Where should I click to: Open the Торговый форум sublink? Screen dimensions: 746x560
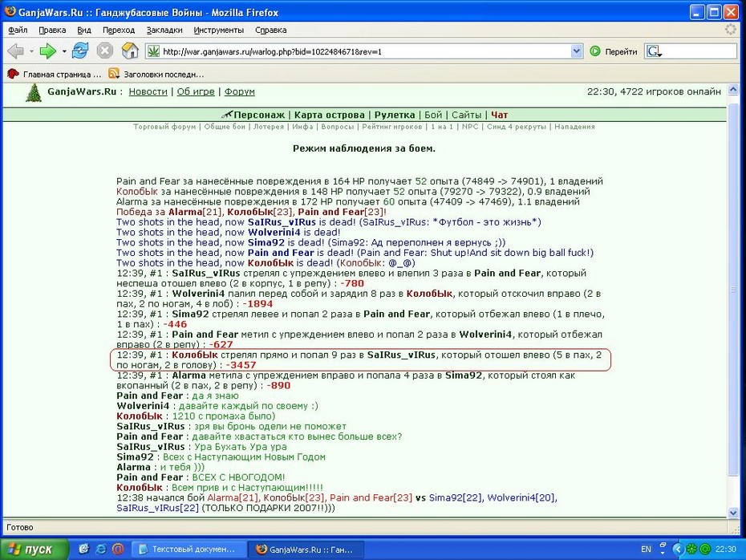point(164,127)
